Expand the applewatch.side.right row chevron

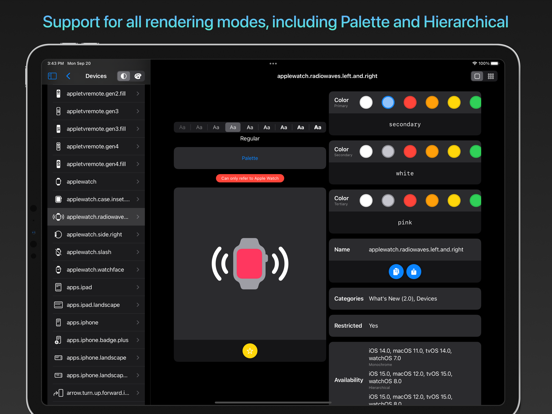pyautogui.click(x=138, y=234)
